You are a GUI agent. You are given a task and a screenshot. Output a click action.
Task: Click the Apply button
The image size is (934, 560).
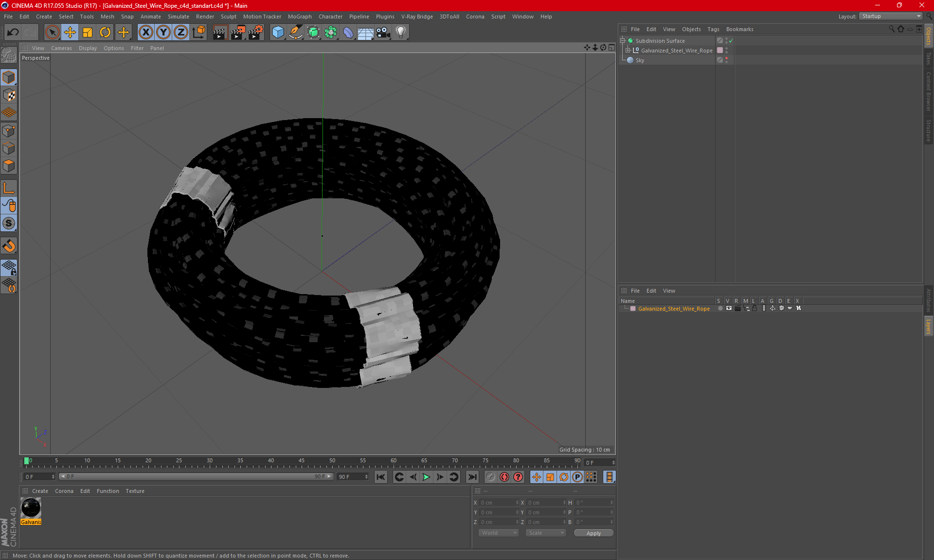click(x=593, y=533)
